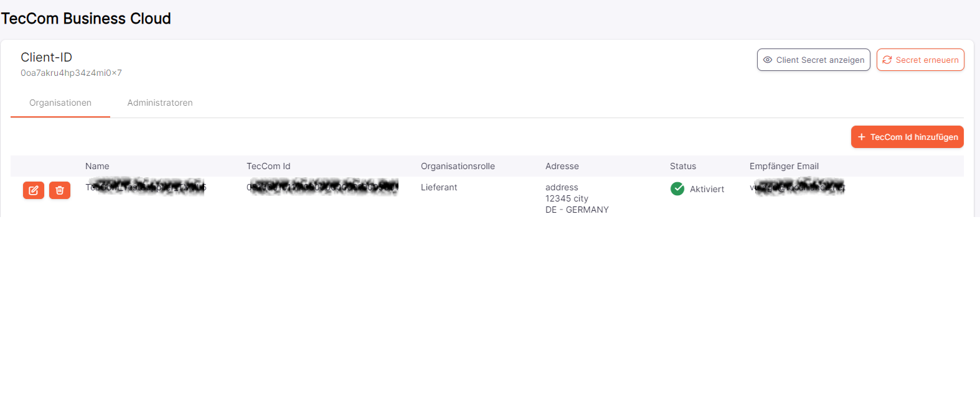
Task: Show the client secret via Client Secret anzeigen
Action: click(813, 60)
